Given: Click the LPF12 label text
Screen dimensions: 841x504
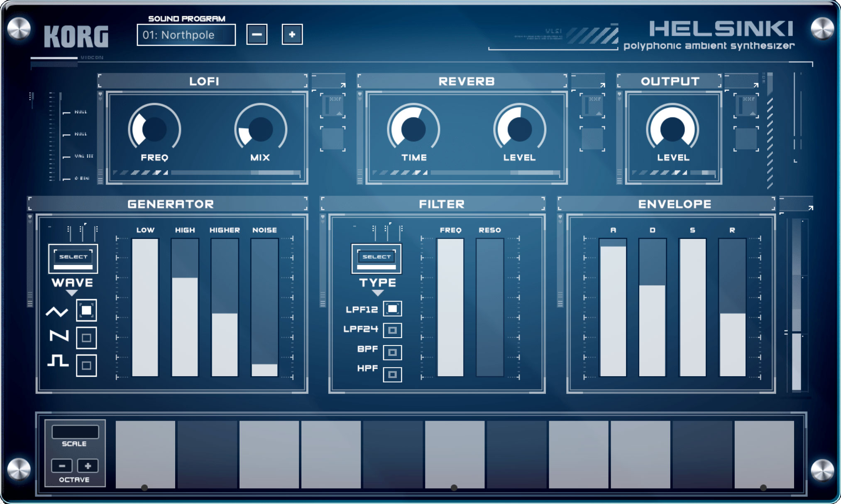Looking at the screenshot, I should point(362,309).
